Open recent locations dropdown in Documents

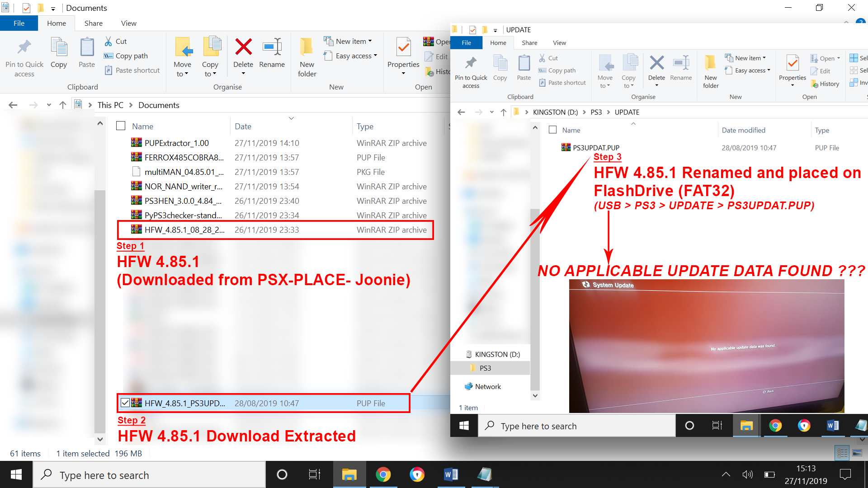pos(49,105)
